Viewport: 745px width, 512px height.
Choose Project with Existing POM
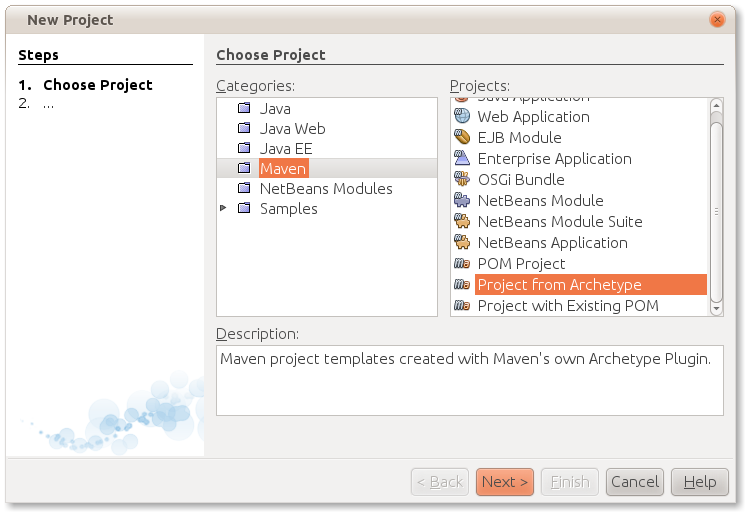coord(568,305)
